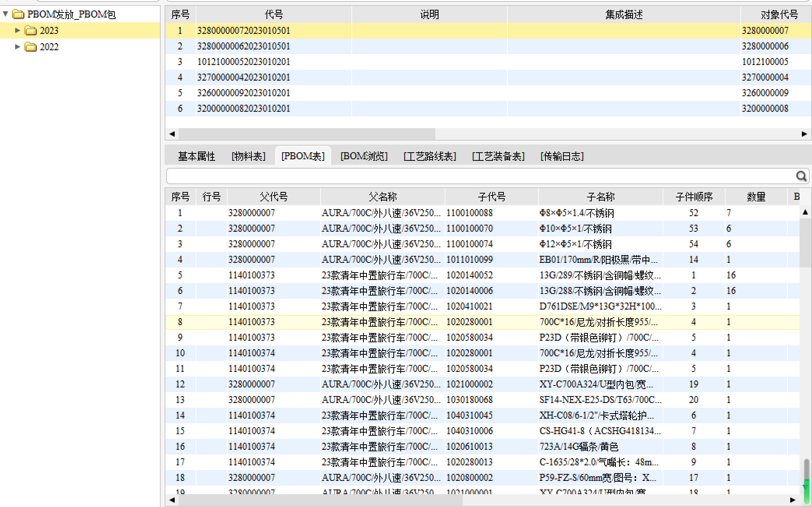This screenshot has width=812, height=507.
Task: Click lower table scroll-up arrow
Action: coord(805,212)
